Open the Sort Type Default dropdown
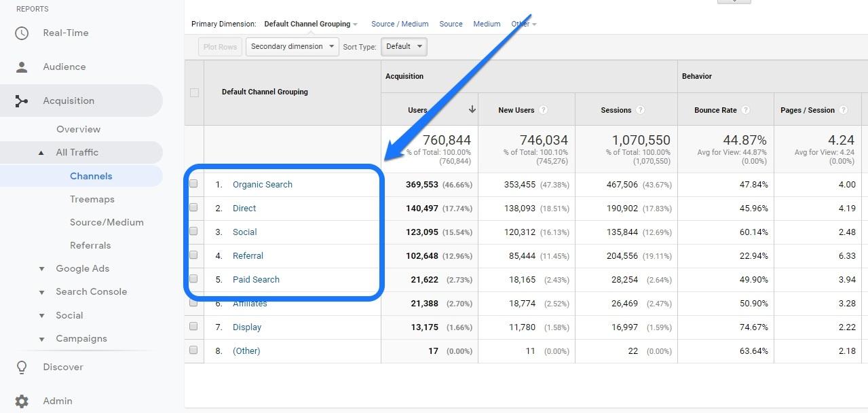Image resolution: width=868 pixels, height=413 pixels. pyautogui.click(x=403, y=47)
